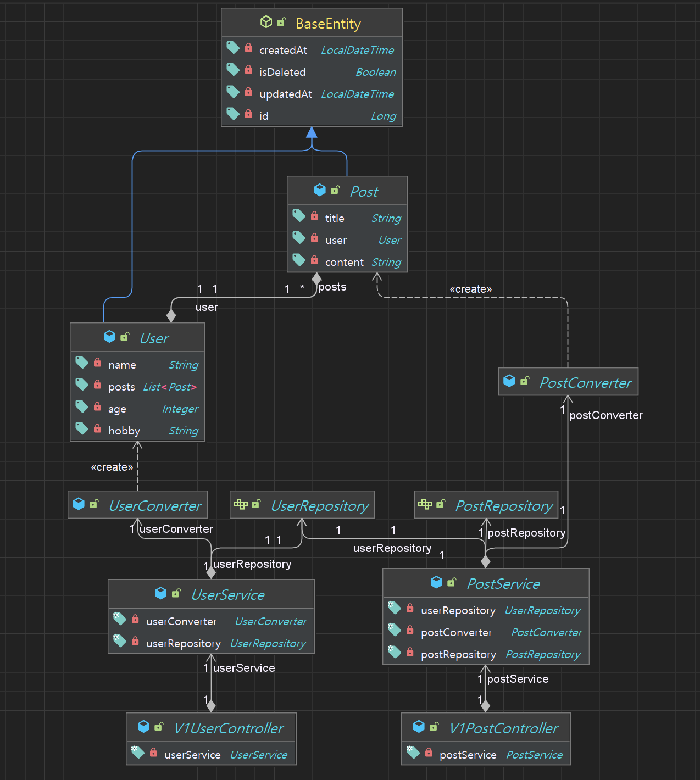Toggle the lock icon on the User class header
Image resolution: width=700 pixels, height=780 pixels.
pos(125,336)
